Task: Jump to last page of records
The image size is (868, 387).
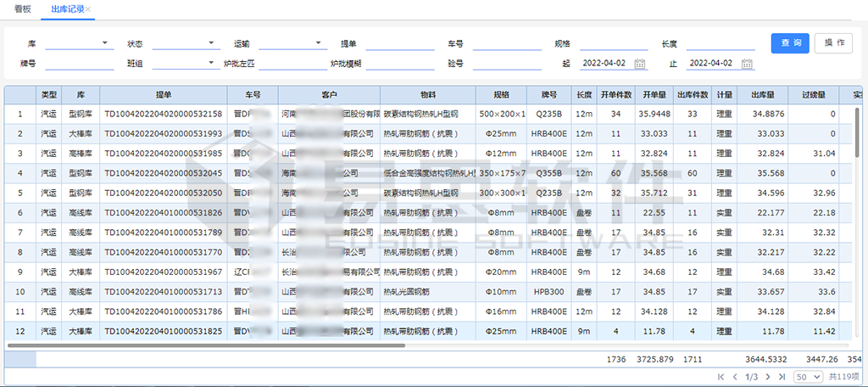Action: [x=782, y=376]
